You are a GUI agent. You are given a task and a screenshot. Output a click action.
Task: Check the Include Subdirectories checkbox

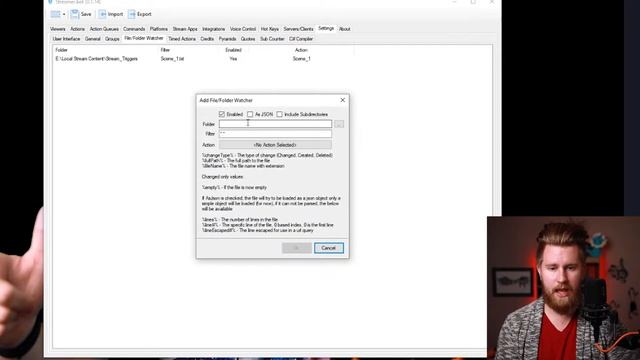tap(279, 114)
